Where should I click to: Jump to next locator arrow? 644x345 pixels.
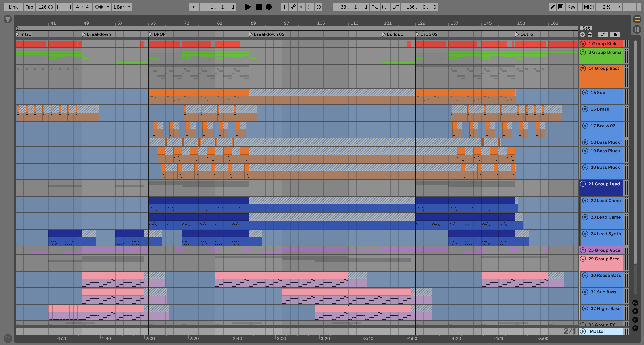590,35
